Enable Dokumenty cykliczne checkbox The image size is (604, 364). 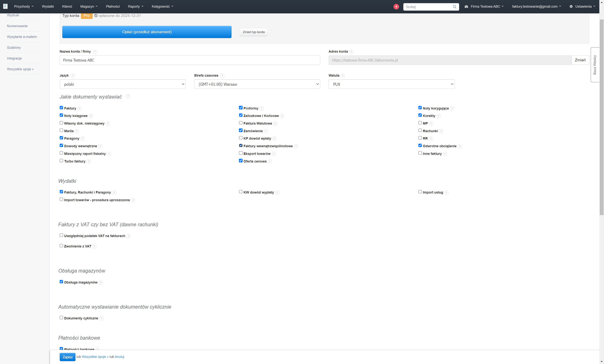pyautogui.click(x=61, y=318)
